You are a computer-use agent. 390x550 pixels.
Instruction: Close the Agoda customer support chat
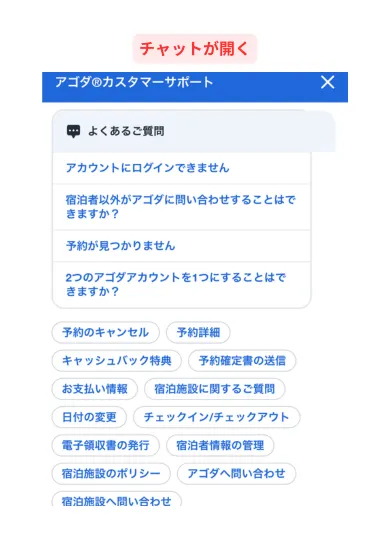click(327, 82)
